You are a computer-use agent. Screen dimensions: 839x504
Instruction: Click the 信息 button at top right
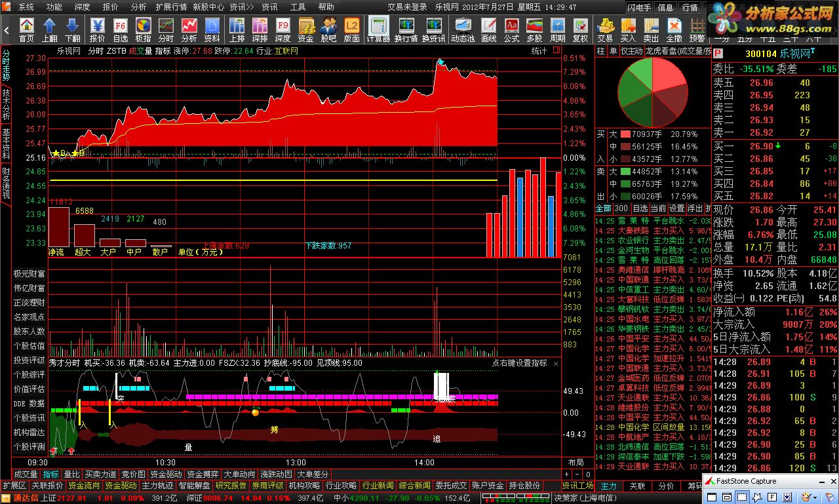pyautogui.click(x=665, y=8)
